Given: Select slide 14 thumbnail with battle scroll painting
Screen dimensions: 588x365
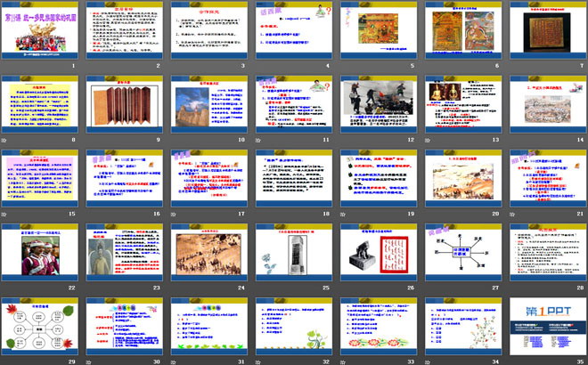Looking at the screenshot, I should click(x=548, y=104).
